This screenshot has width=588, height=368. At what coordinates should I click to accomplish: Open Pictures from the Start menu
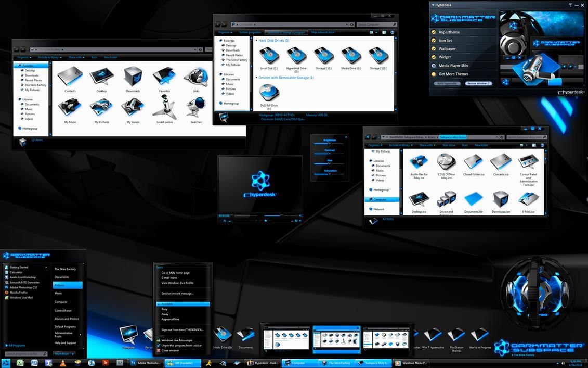[68, 285]
